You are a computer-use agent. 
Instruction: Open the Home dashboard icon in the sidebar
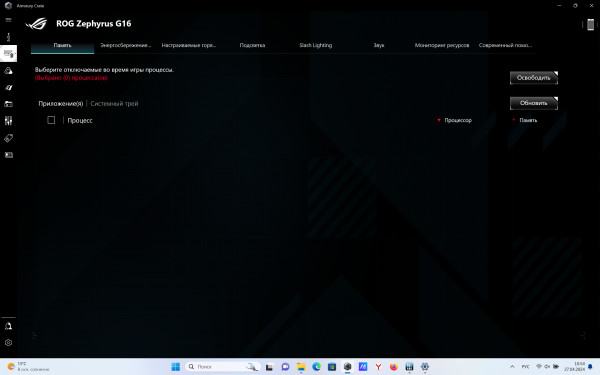(x=8, y=37)
